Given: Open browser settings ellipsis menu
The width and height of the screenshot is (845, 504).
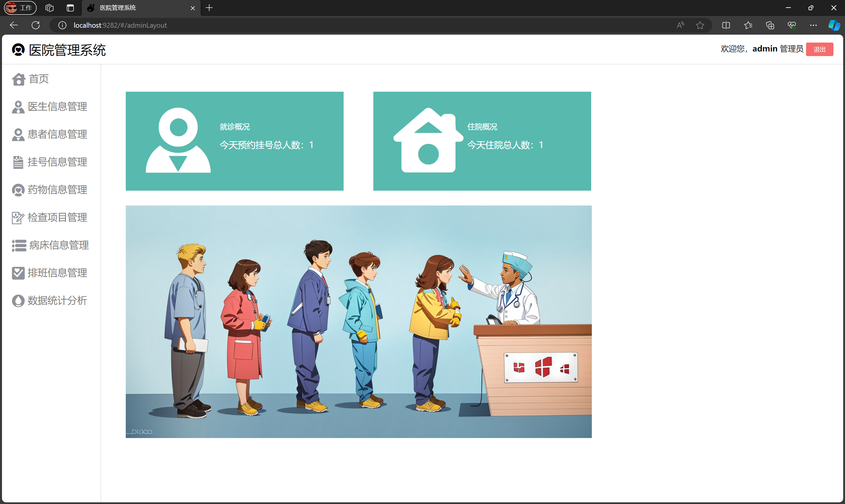Looking at the screenshot, I should (x=813, y=25).
